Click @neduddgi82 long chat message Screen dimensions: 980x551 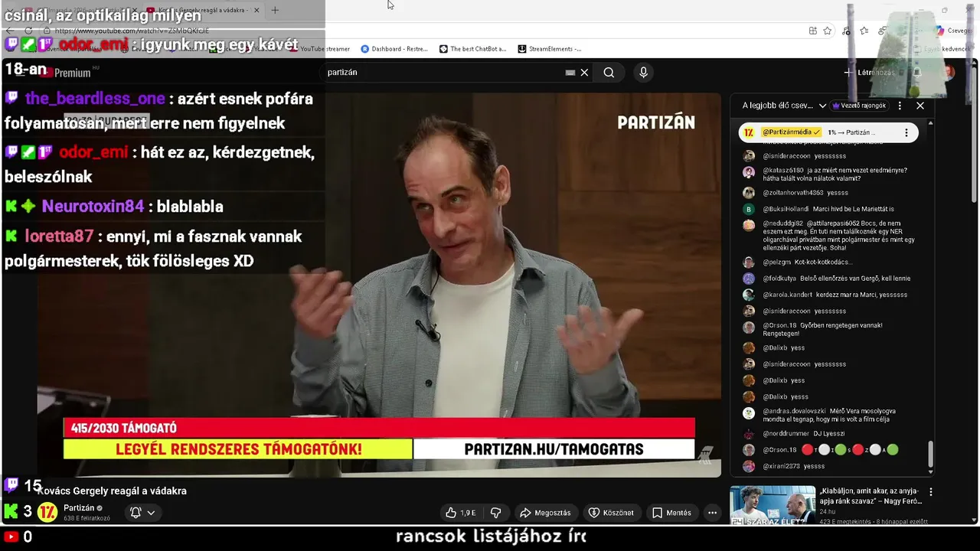click(x=831, y=236)
